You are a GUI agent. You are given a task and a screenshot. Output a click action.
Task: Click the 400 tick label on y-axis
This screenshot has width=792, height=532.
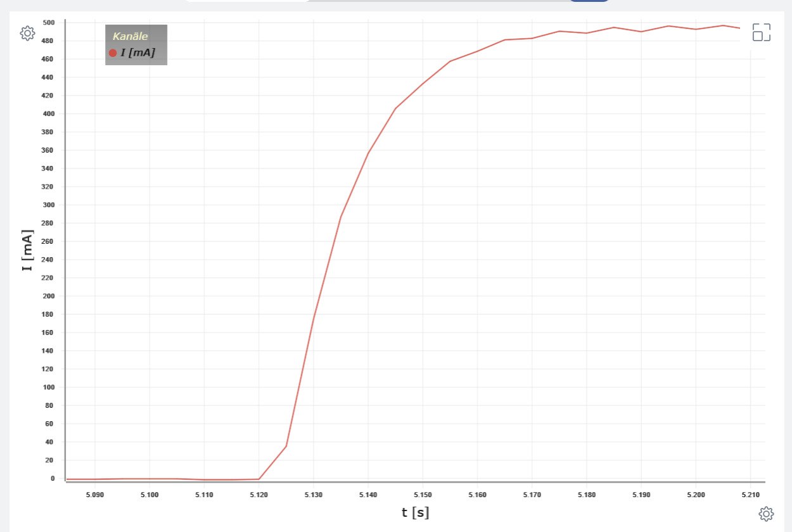pos(49,114)
